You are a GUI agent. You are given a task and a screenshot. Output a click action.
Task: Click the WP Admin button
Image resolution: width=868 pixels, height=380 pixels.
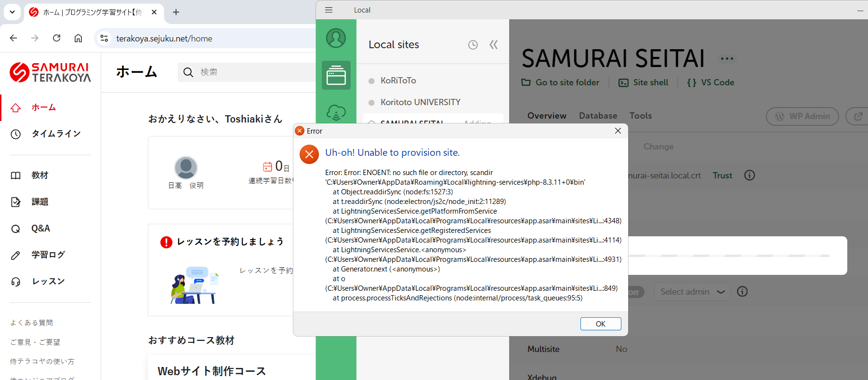click(x=802, y=116)
